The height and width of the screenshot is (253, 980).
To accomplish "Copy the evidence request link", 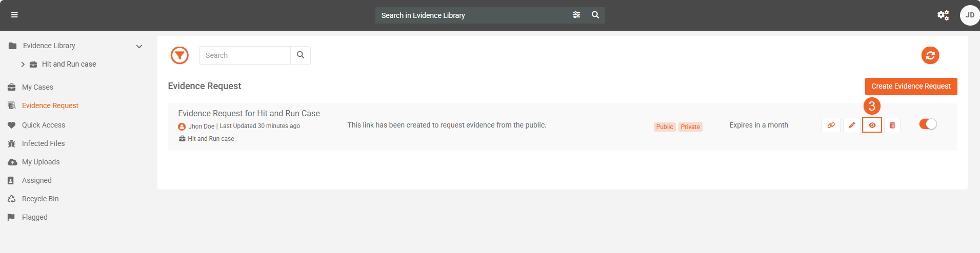I will [x=831, y=125].
